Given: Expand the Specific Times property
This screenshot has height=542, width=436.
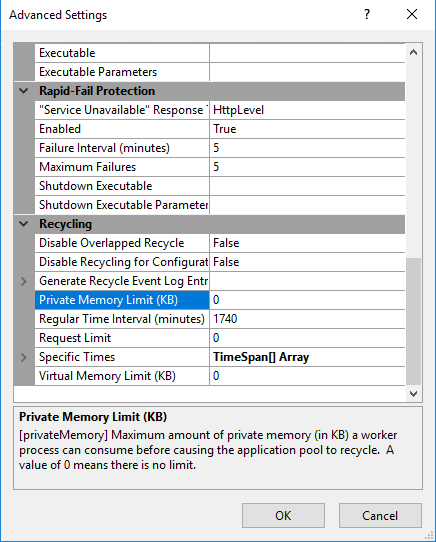Looking at the screenshot, I should click(24, 357).
